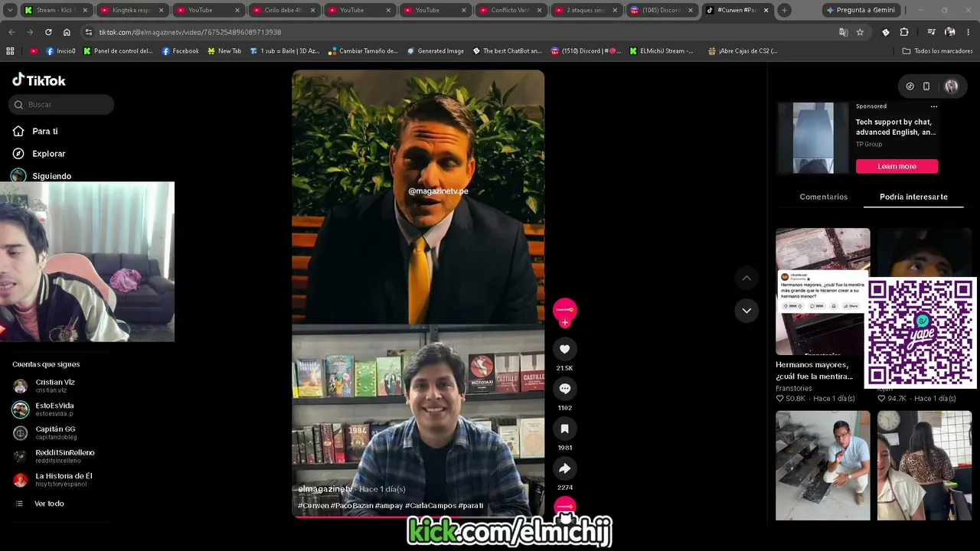Click the Pregunta a Gemini button

tap(860, 10)
